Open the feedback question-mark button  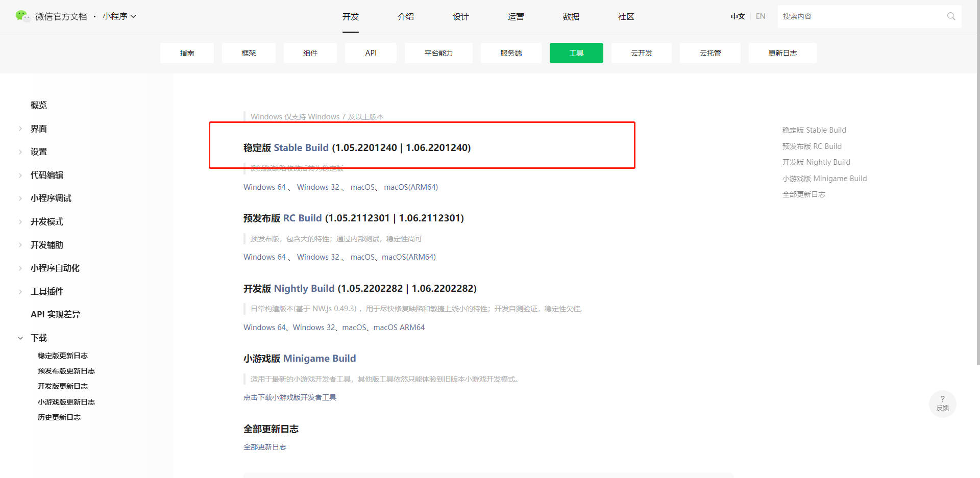(x=942, y=404)
